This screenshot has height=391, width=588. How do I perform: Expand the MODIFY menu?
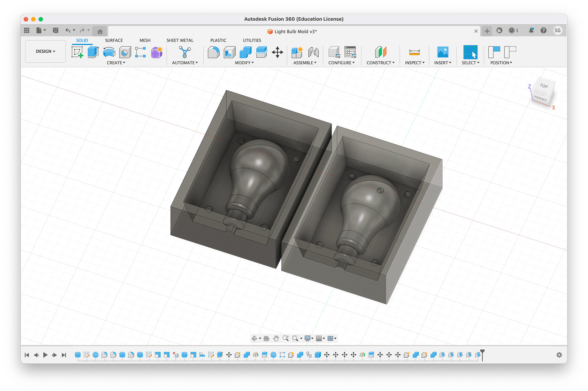pos(244,63)
